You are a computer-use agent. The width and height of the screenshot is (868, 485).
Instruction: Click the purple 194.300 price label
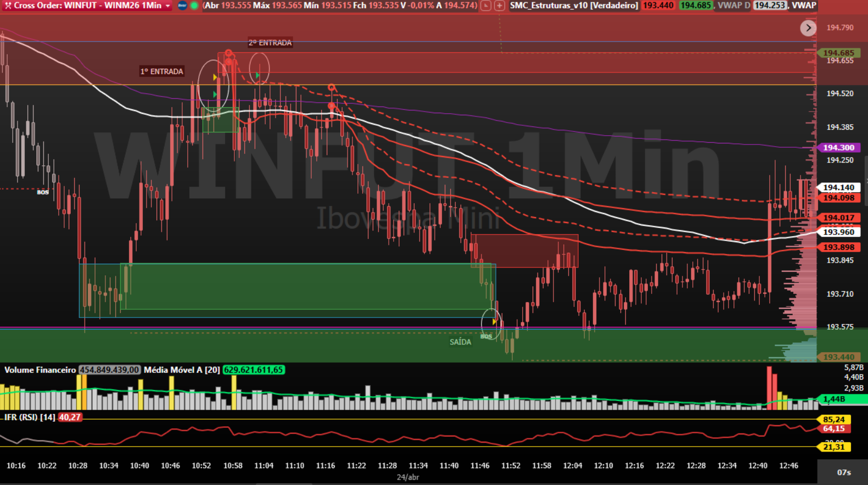(838, 148)
